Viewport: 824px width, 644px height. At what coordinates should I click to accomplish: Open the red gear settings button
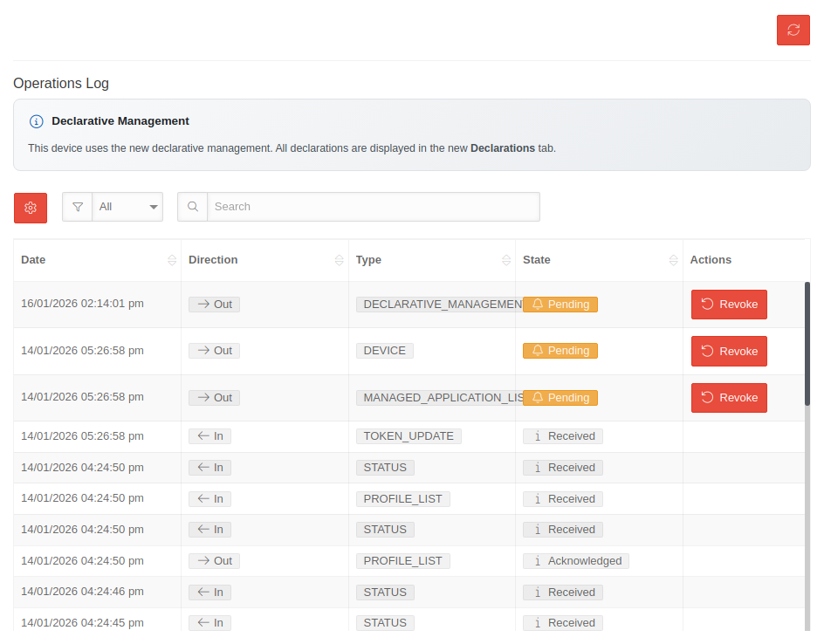tap(31, 208)
